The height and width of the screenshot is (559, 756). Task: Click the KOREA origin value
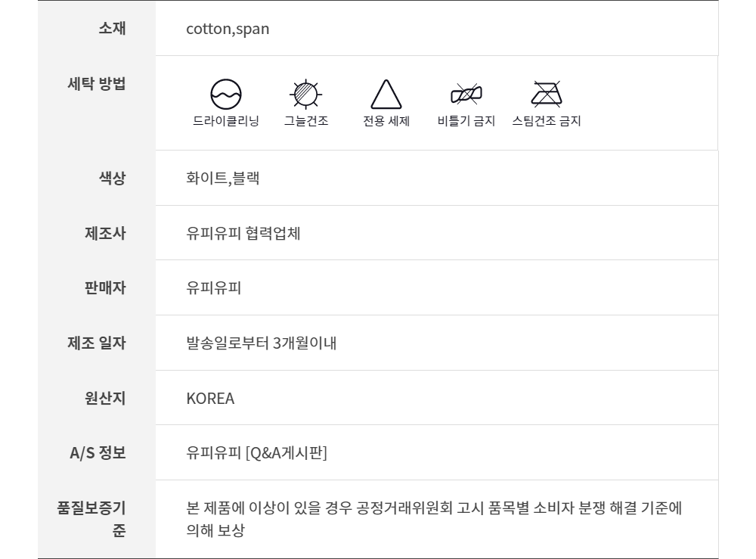click(x=210, y=399)
